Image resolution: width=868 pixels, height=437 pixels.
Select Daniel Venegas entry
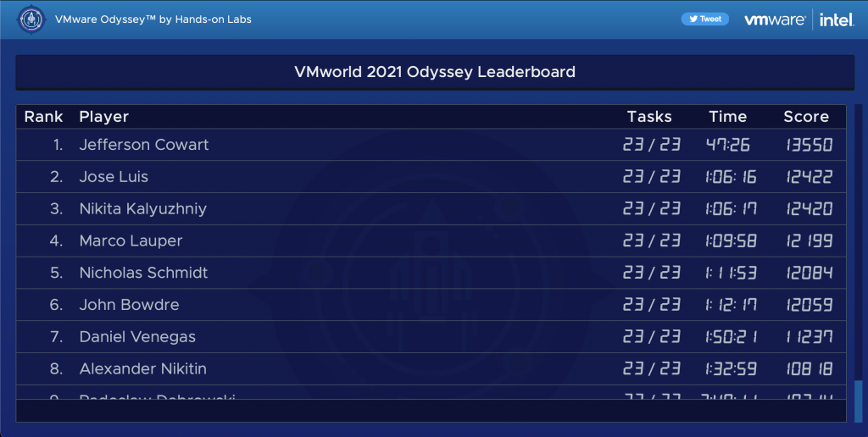click(137, 337)
